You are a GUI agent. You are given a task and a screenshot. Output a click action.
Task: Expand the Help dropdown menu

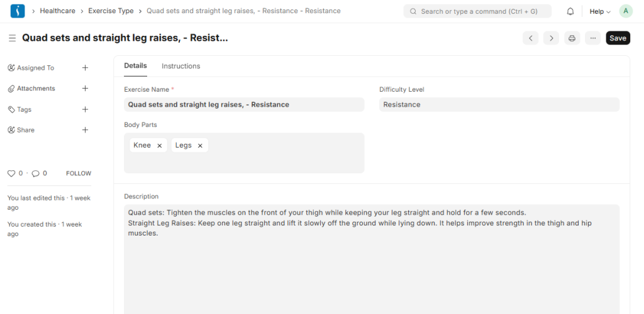[599, 11]
